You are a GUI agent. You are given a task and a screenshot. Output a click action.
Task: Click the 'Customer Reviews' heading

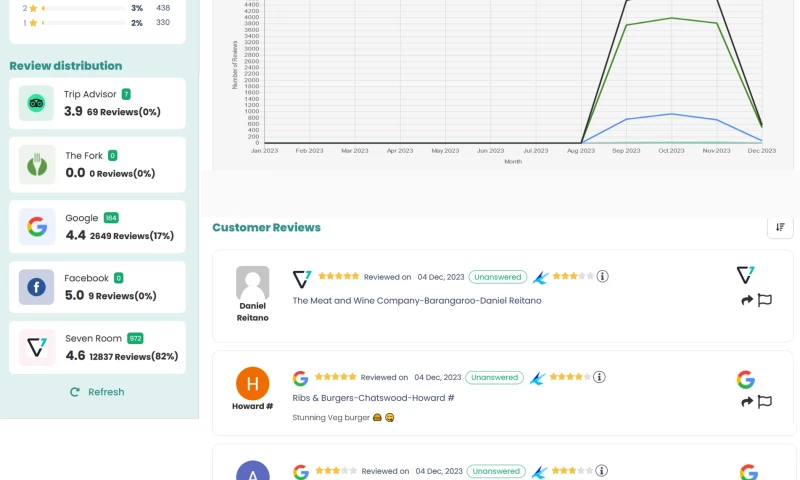click(x=266, y=228)
